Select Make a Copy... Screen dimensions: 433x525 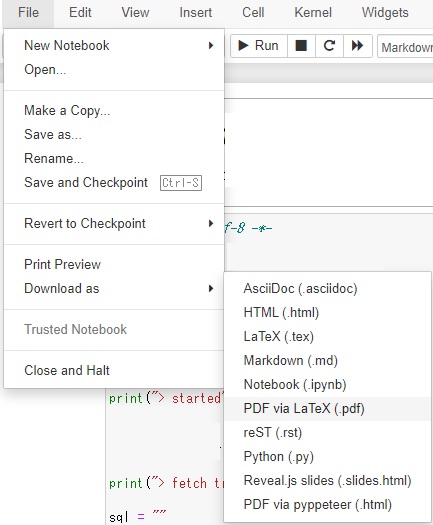[x=114, y=110]
